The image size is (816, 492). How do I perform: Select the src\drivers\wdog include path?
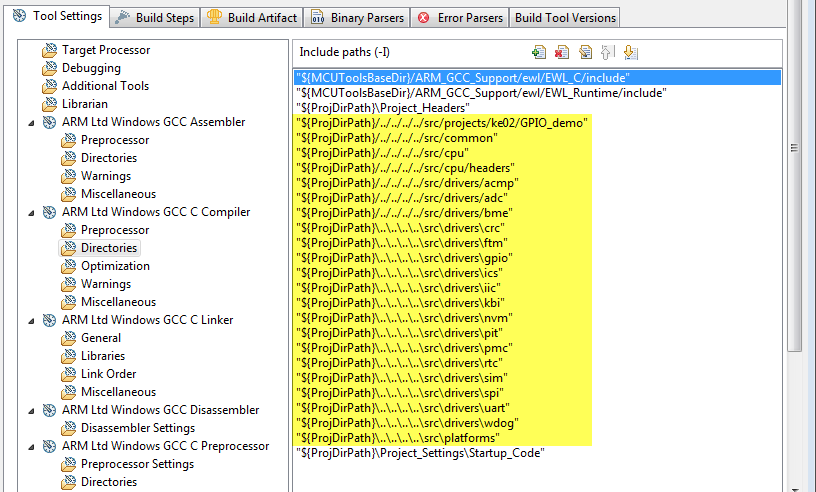click(x=407, y=423)
